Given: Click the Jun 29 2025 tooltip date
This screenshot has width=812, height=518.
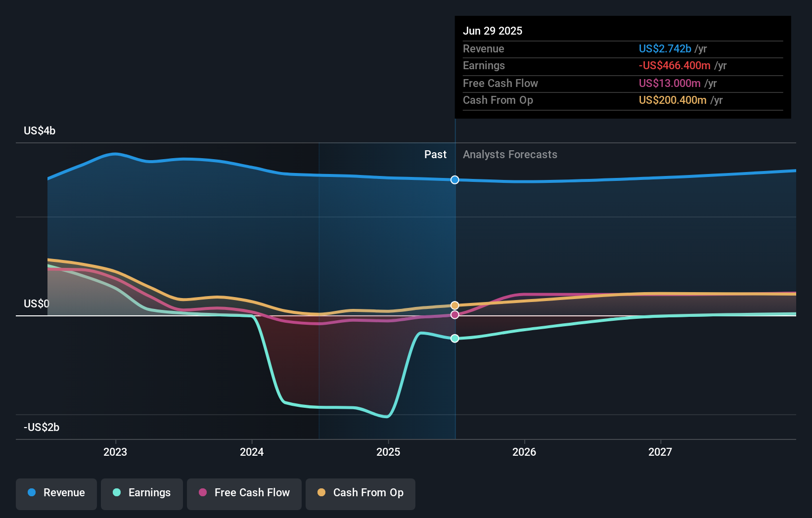Looking at the screenshot, I should pyautogui.click(x=493, y=31).
